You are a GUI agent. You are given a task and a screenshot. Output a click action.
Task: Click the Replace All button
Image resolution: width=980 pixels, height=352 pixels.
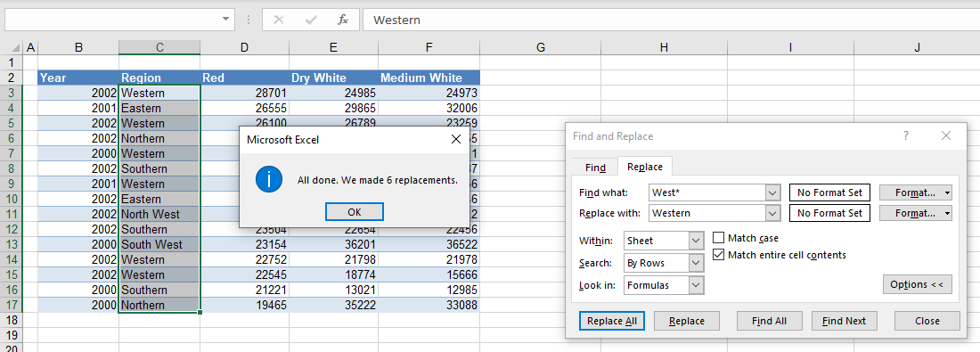point(612,321)
